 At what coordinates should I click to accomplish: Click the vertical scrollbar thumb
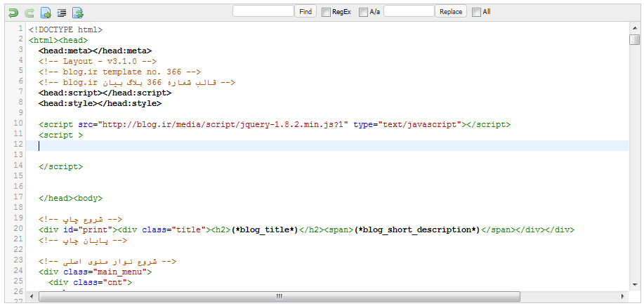coord(634,39)
